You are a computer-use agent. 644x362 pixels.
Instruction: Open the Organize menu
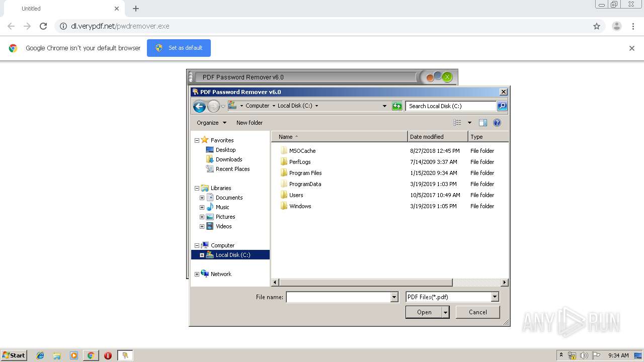211,123
